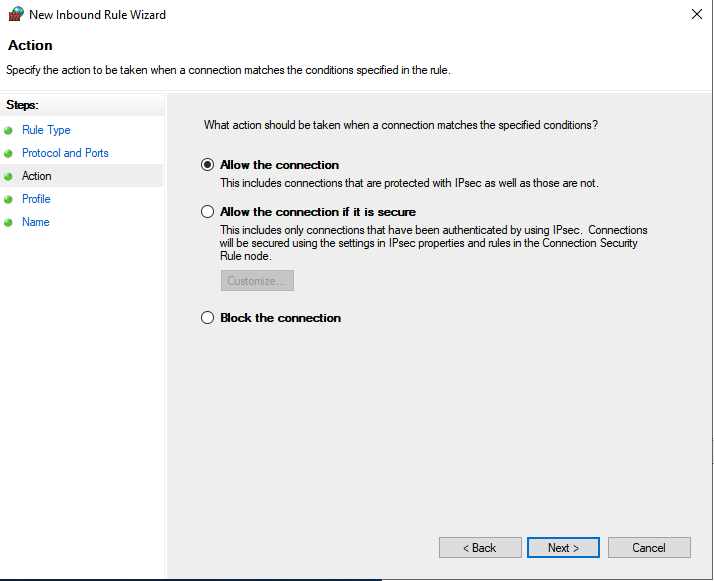The height and width of the screenshot is (581, 714).
Task: Close the wizard window with X
Action: coord(697,14)
